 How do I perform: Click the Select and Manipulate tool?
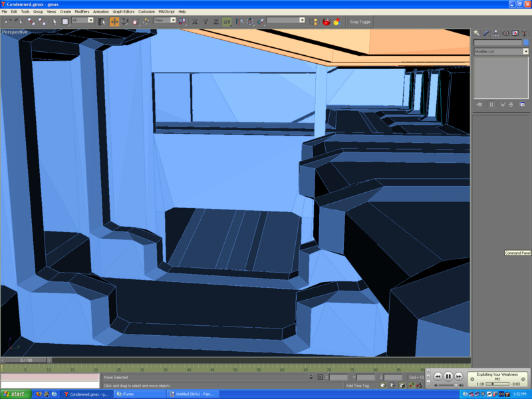tap(146, 22)
